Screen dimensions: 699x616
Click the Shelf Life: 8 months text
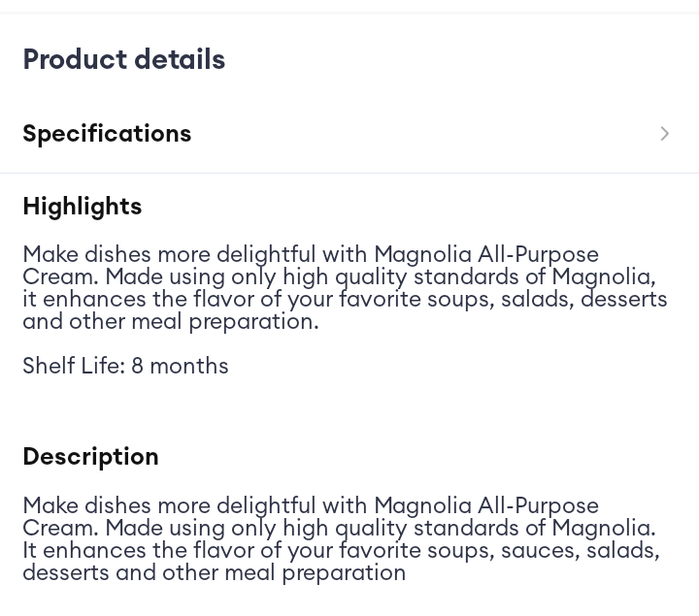(125, 367)
